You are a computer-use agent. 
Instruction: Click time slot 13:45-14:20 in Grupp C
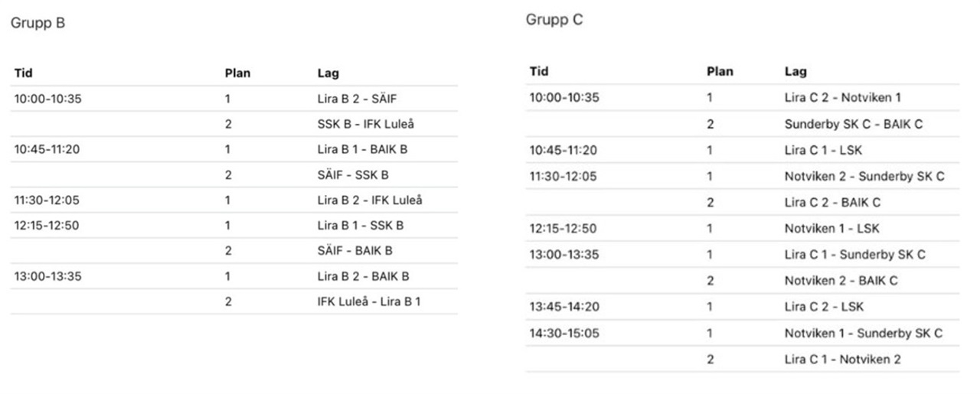pos(563,307)
